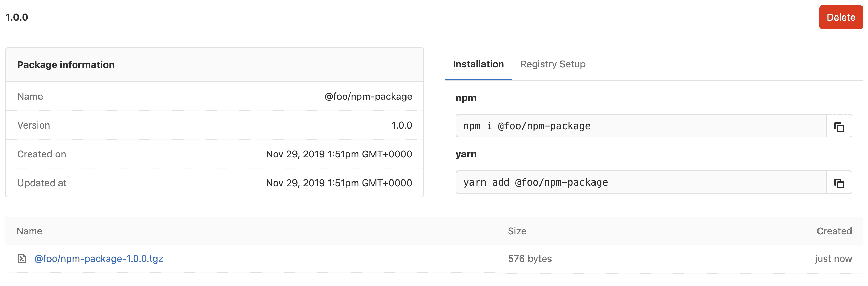Select the file type icon next to the tgz package
This screenshot has height=286, width=868.
pyautogui.click(x=22, y=259)
